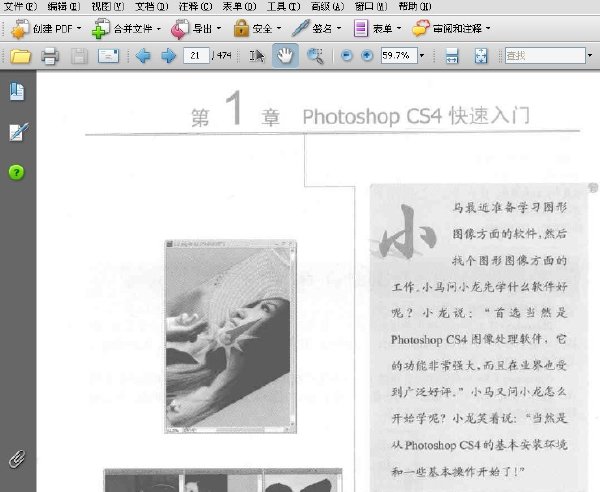Click the printer icon

(50, 56)
